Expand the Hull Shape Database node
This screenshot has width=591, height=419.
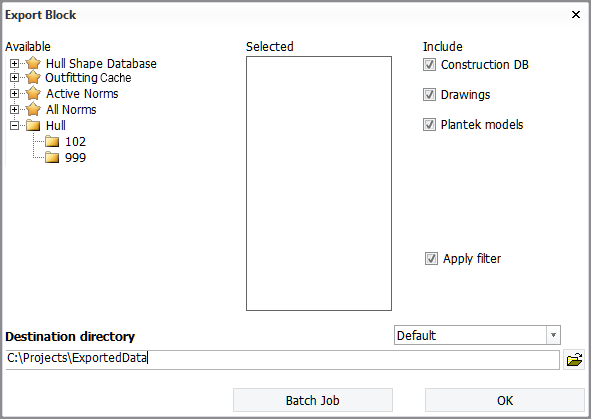14,63
